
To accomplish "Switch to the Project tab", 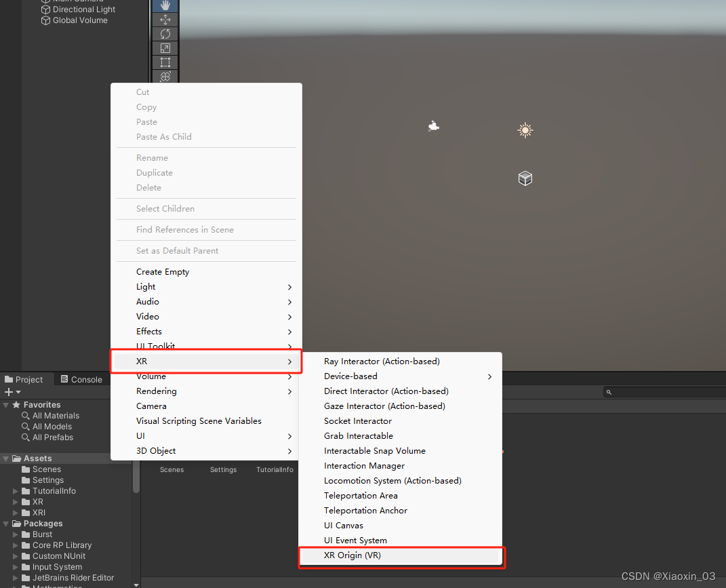I will point(27,379).
